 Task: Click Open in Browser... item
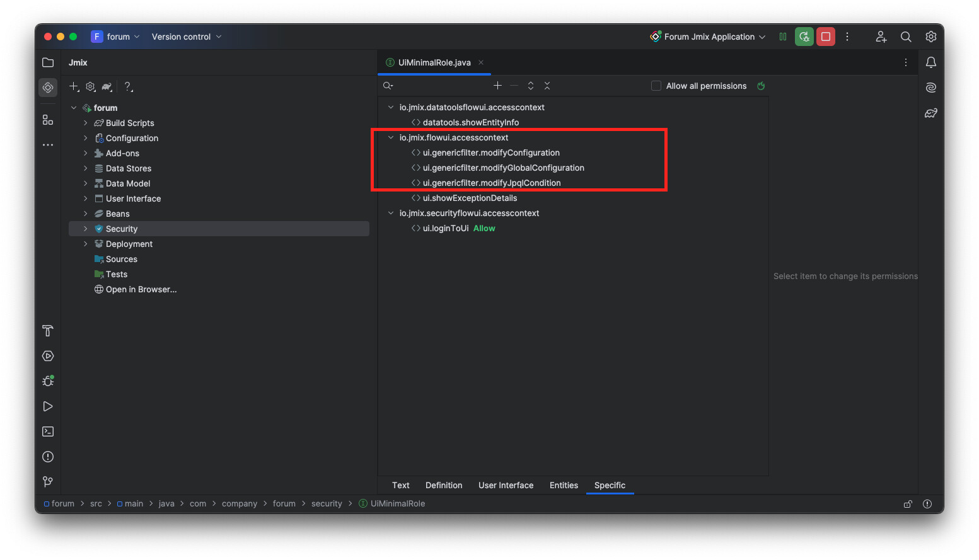click(x=141, y=289)
